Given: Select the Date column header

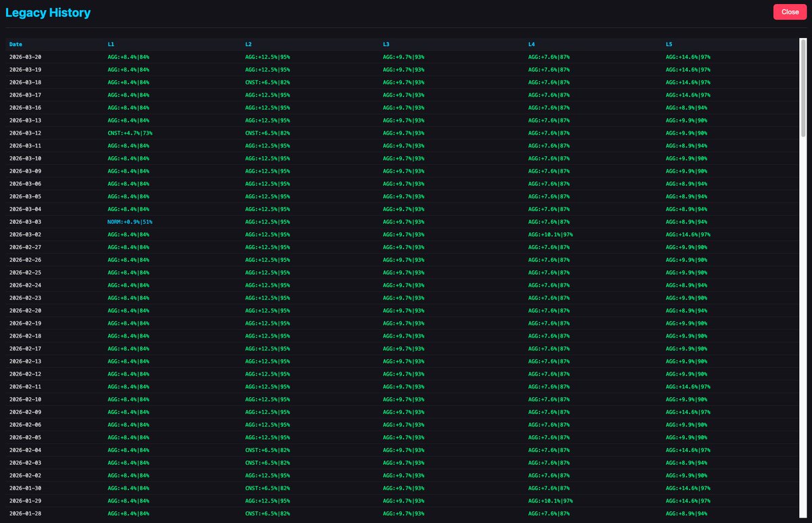Looking at the screenshot, I should 16,44.
